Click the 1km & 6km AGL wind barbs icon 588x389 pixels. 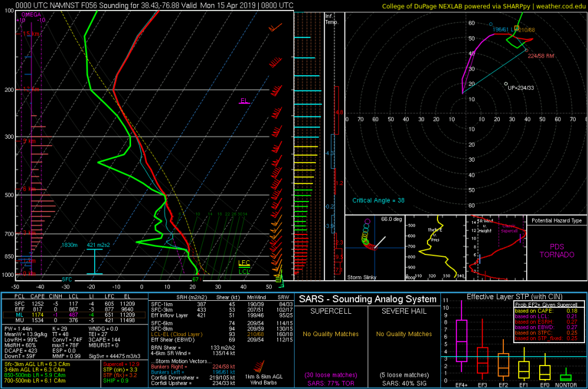coord(258,367)
